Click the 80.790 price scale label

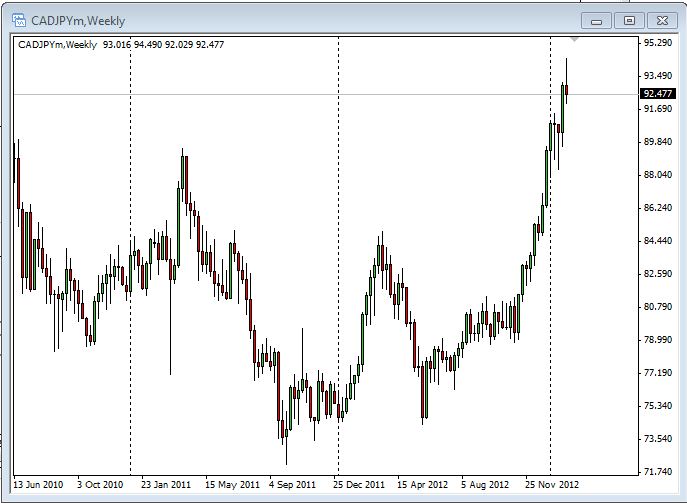point(658,306)
